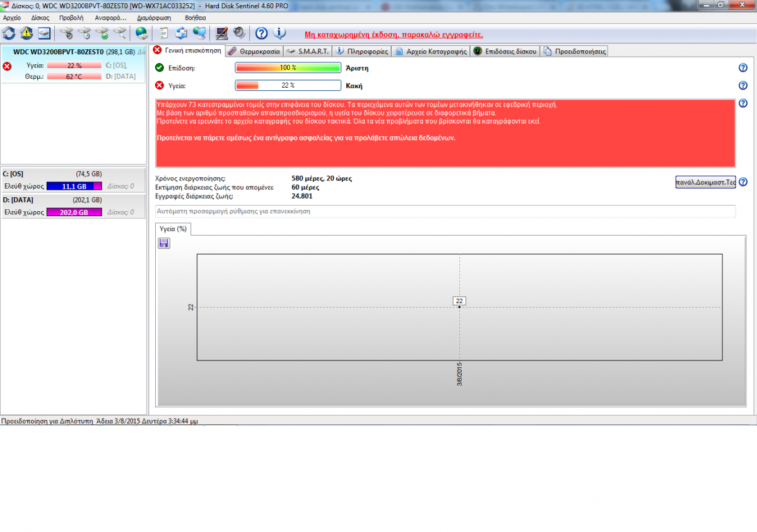This screenshot has height=532, width=757.
Task: Click the Επανάλ.Δοκιμαστ.Τεστ button
Action: coord(705,182)
